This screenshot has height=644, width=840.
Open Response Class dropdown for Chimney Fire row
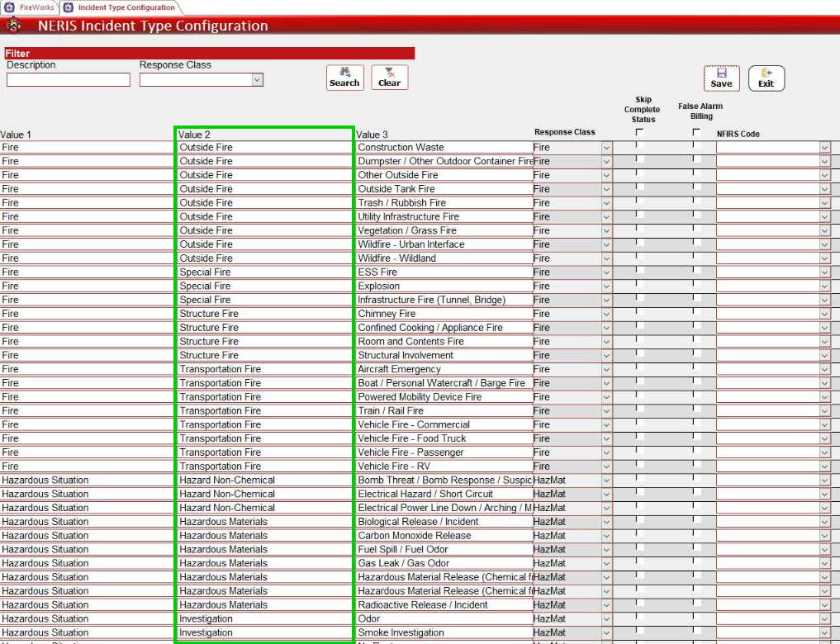point(606,314)
